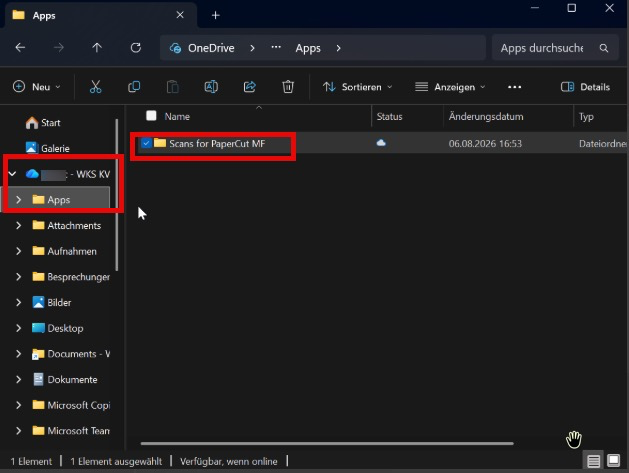Open Start in navigation pane
Image resolution: width=629 pixels, height=473 pixels.
coord(43,122)
